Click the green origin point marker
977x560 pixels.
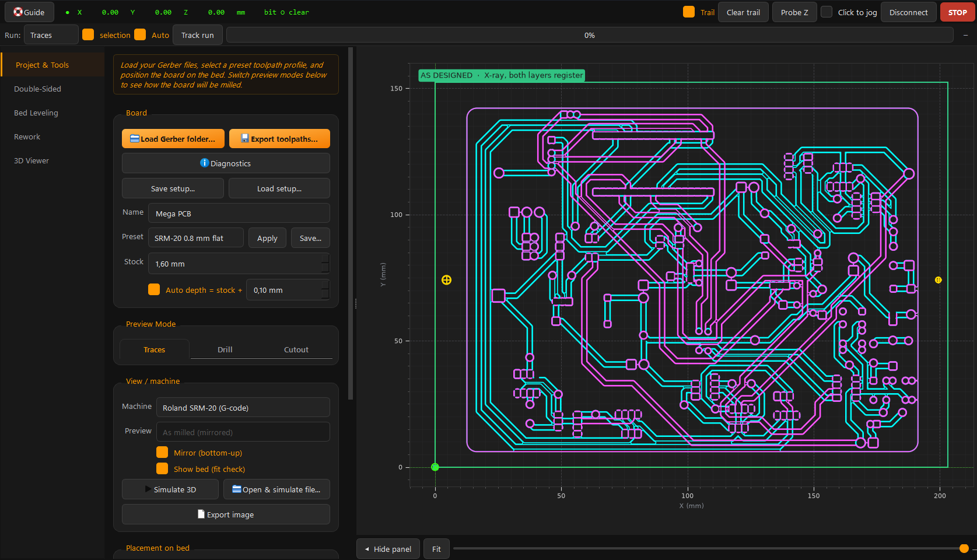pyautogui.click(x=435, y=467)
